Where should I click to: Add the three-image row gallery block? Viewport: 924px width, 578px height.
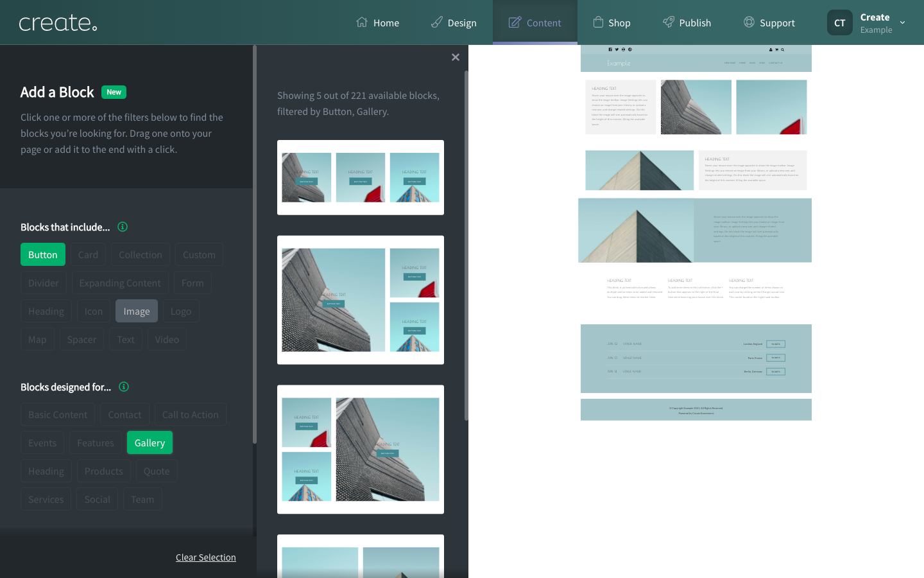[x=361, y=177]
